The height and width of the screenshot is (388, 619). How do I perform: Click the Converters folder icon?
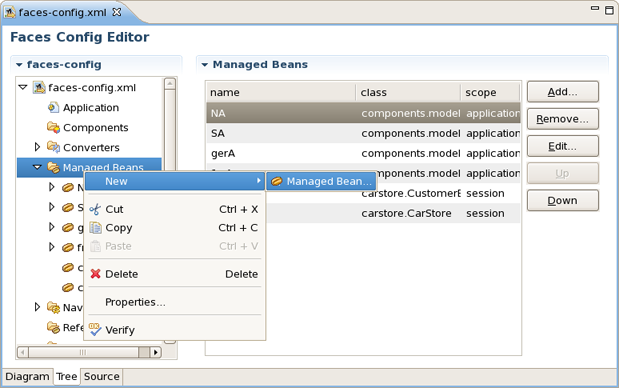[x=53, y=147]
